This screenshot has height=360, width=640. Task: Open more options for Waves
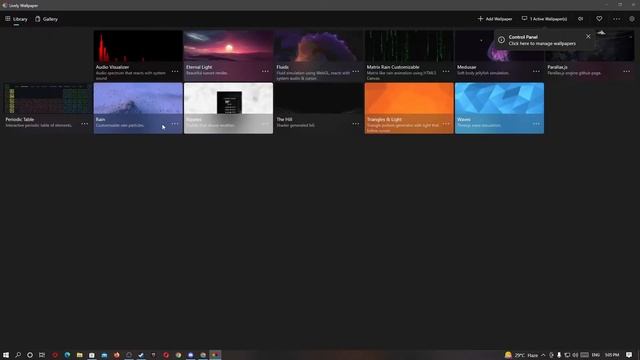point(536,124)
